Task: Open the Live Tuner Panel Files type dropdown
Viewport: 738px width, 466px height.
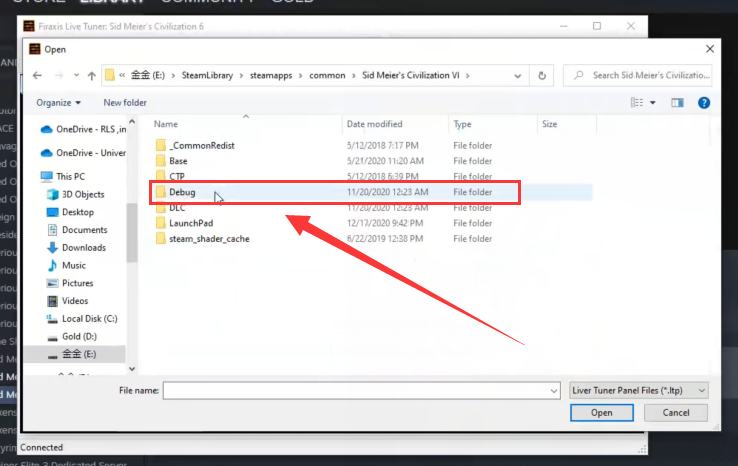Action: (x=639, y=390)
